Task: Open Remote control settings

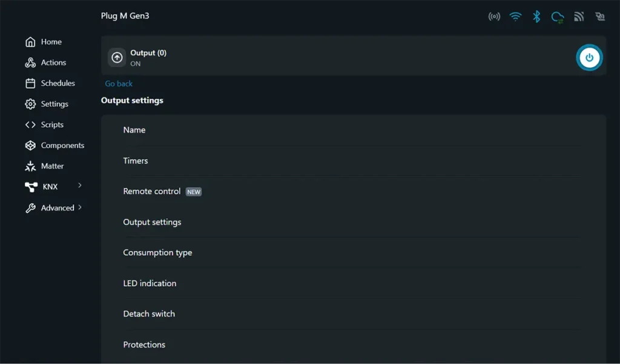Action: 152,192
